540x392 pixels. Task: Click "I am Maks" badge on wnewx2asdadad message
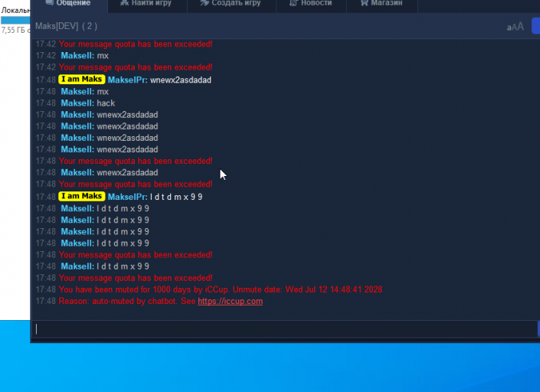(82, 80)
